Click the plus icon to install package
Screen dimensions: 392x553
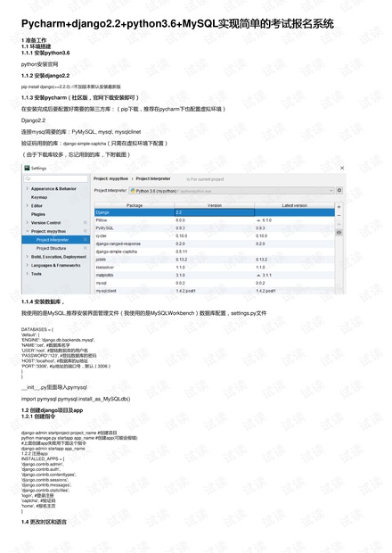click(339, 207)
